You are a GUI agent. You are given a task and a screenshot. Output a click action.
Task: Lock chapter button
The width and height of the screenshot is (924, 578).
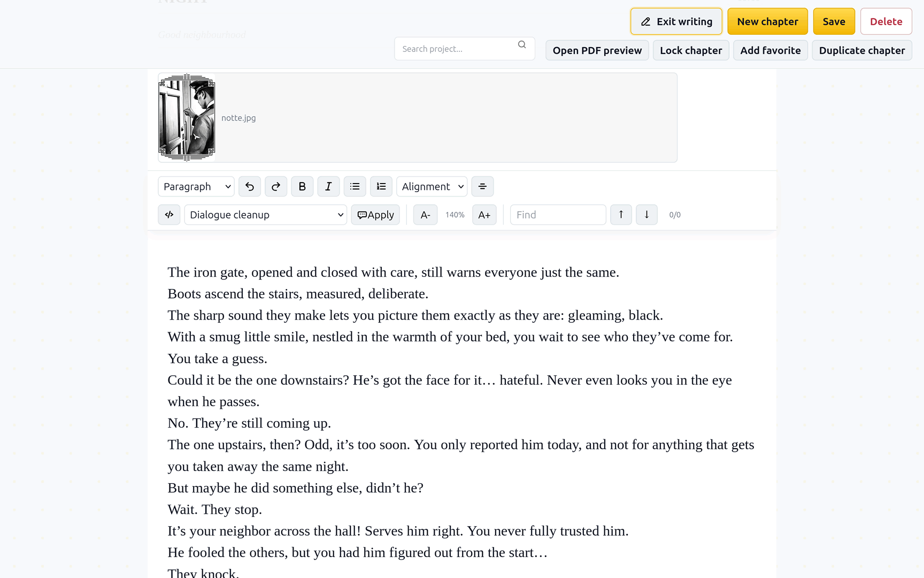[691, 50]
